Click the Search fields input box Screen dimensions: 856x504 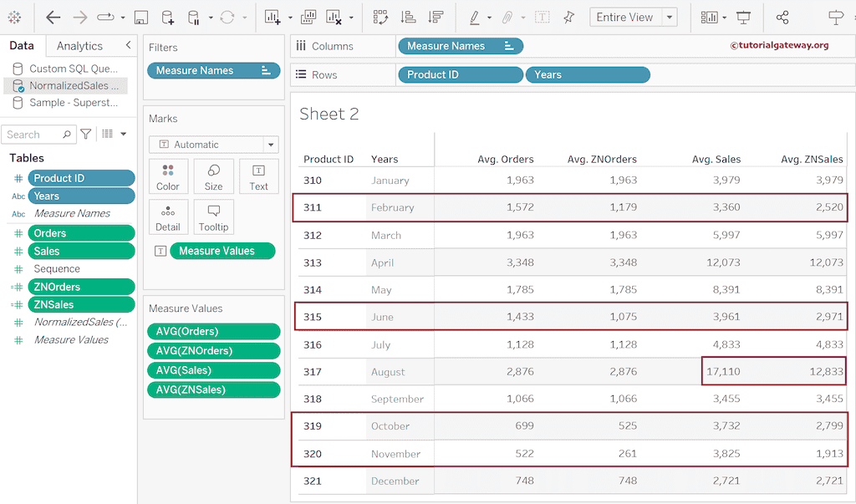32,135
